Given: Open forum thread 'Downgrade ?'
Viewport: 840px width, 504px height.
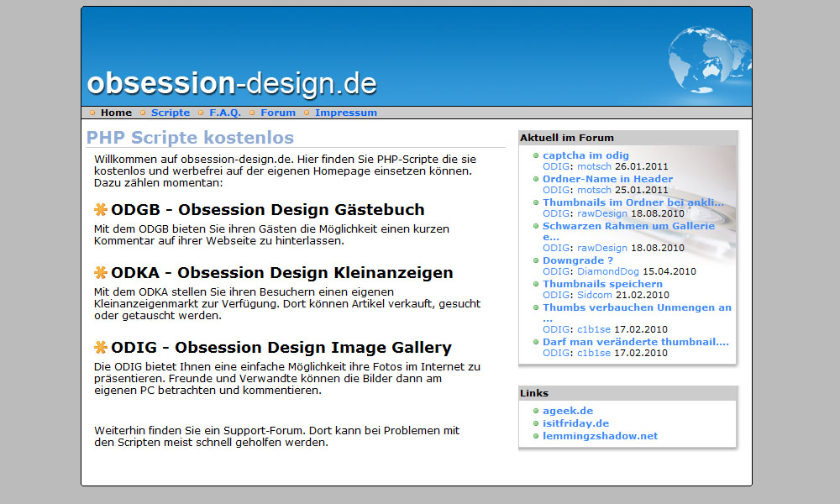Looking at the screenshot, I should 578,260.
